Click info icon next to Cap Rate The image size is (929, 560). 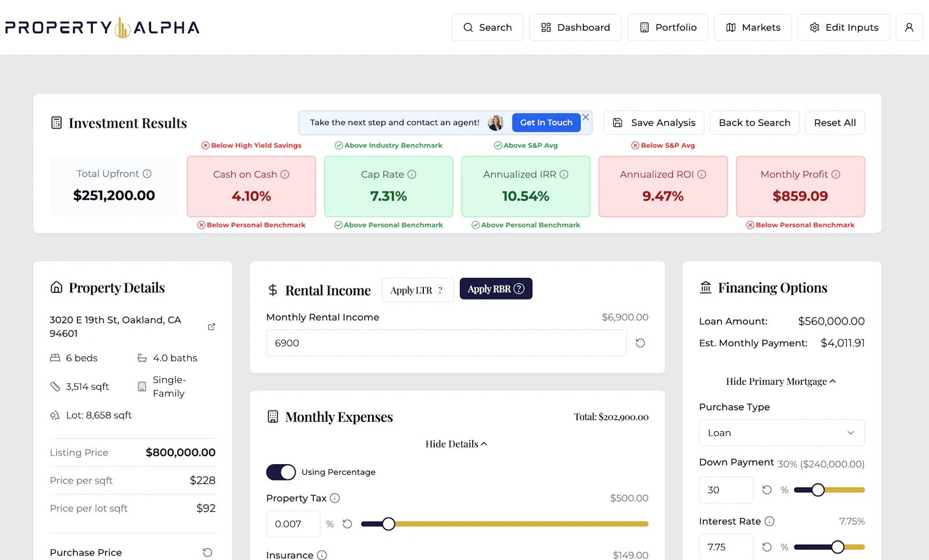tap(412, 174)
